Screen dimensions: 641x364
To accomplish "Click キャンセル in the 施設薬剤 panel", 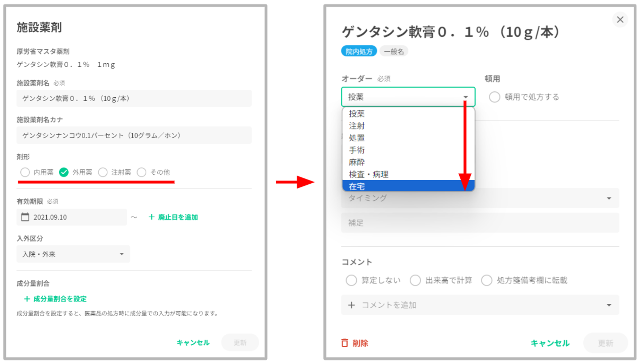I will tap(193, 343).
